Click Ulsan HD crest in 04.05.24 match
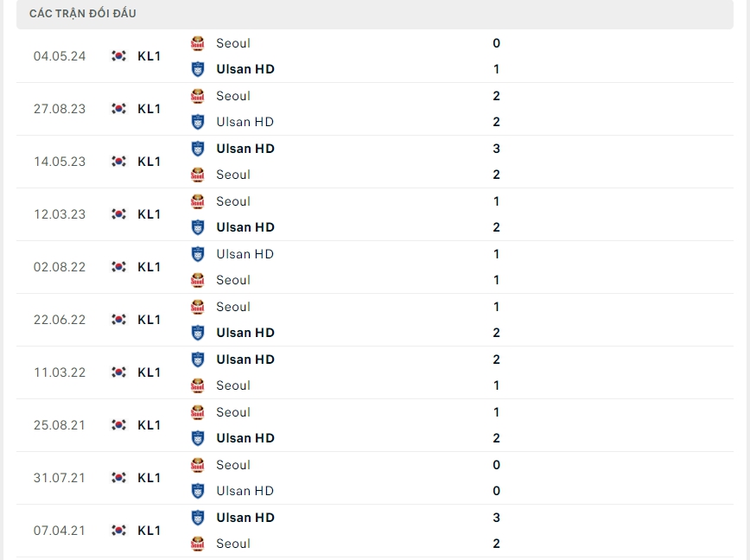Screen dimensions: 750x560 [198, 69]
